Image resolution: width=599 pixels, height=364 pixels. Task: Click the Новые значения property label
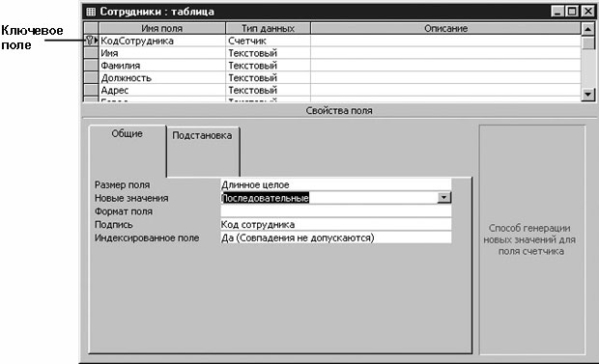pos(131,198)
